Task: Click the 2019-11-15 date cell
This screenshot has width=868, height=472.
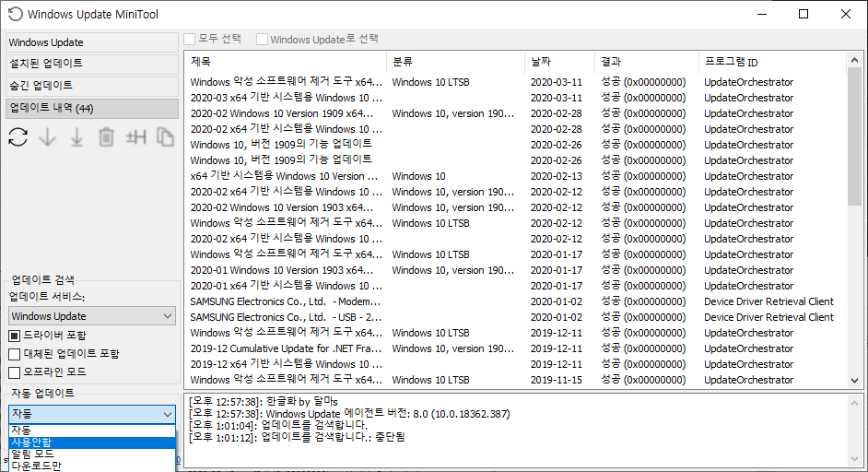Action: [557, 380]
